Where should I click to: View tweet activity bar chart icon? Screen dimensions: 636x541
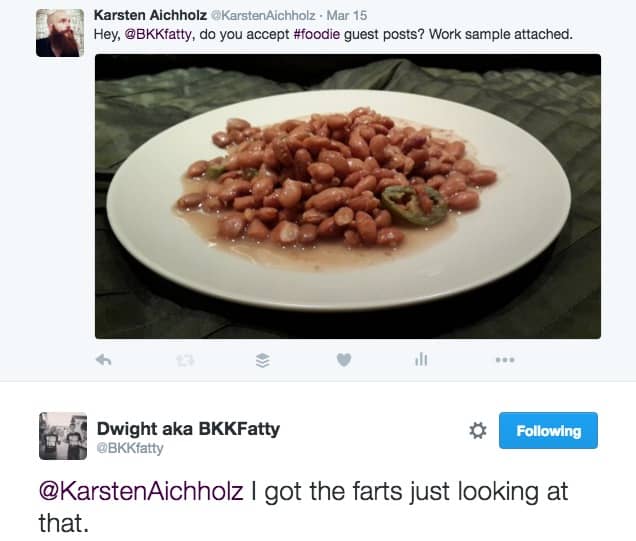[x=421, y=359]
